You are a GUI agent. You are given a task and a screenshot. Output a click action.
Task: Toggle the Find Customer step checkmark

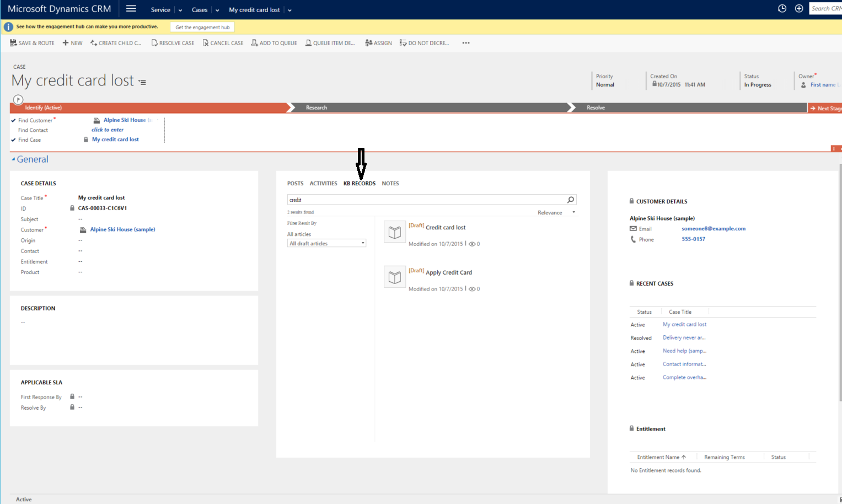pyautogui.click(x=13, y=120)
